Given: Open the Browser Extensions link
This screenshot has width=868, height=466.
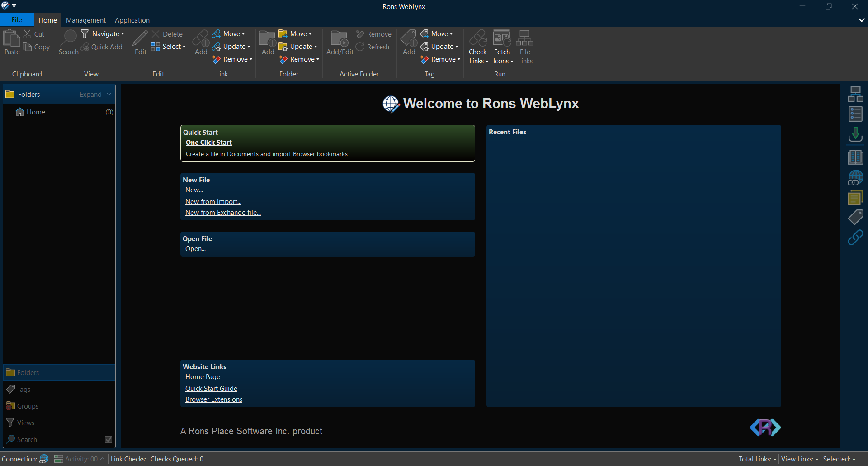Looking at the screenshot, I should (x=214, y=399).
